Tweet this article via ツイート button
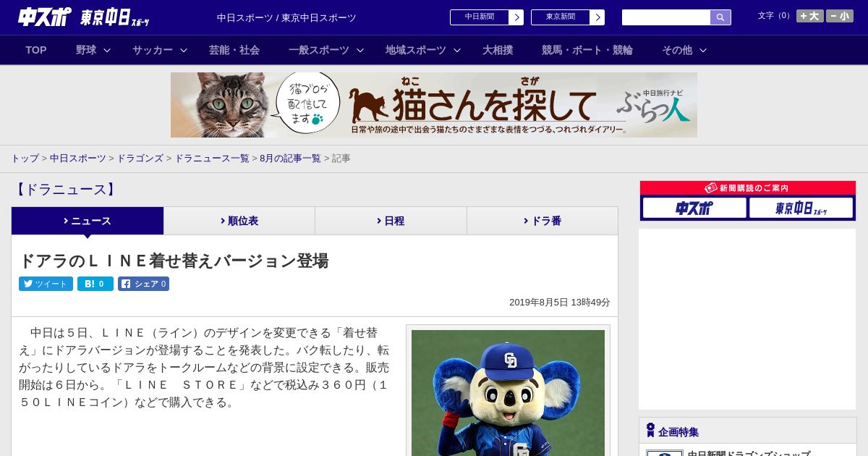868x456 pixels. point(46,284)
